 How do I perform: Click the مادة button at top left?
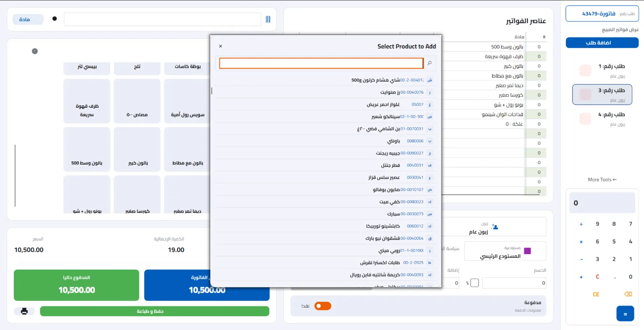coord(28,19)
